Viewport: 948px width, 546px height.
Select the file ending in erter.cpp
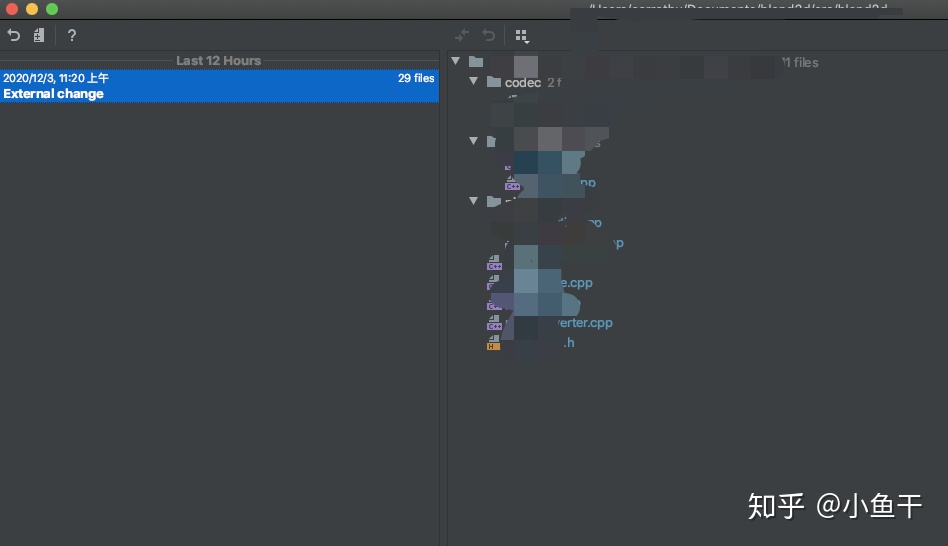pos(584,323)
